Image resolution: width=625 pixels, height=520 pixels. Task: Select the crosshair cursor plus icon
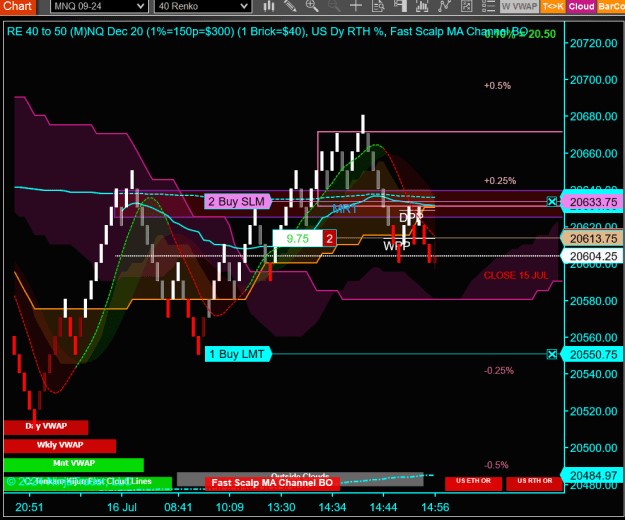356,6
